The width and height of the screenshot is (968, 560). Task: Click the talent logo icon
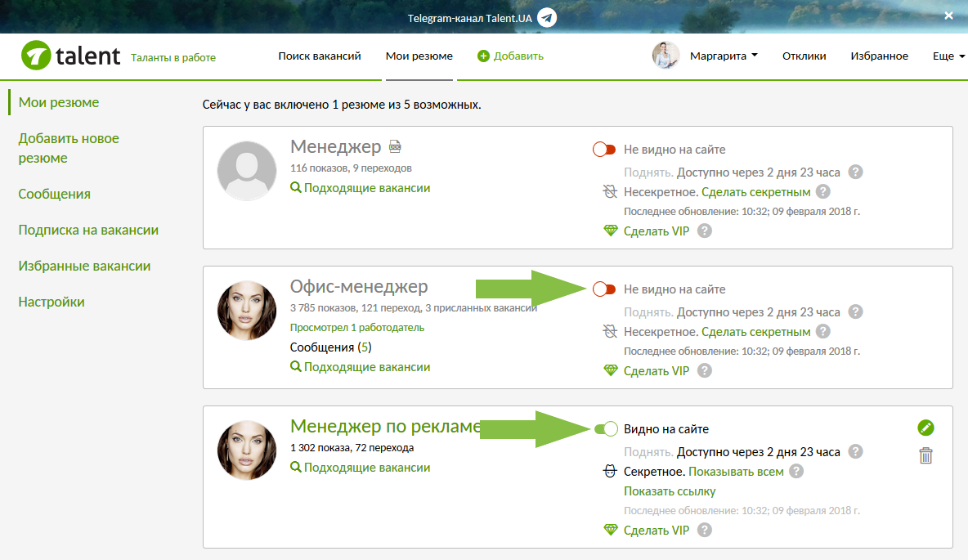click(x=36, y=56)
